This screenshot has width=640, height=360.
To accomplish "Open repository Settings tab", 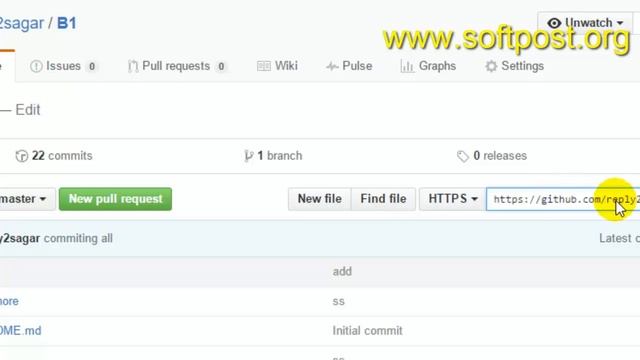I will [514, 66].
